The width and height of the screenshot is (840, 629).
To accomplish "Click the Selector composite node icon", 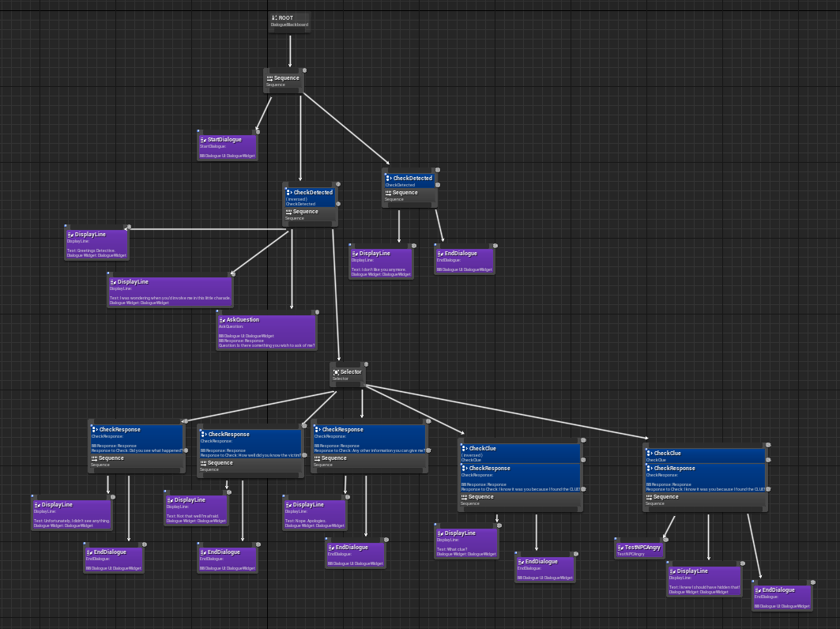I will (x=336, y=371).
